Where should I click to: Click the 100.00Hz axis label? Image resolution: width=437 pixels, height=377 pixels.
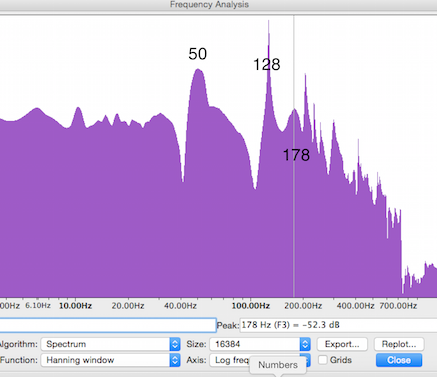coord(251,306)
